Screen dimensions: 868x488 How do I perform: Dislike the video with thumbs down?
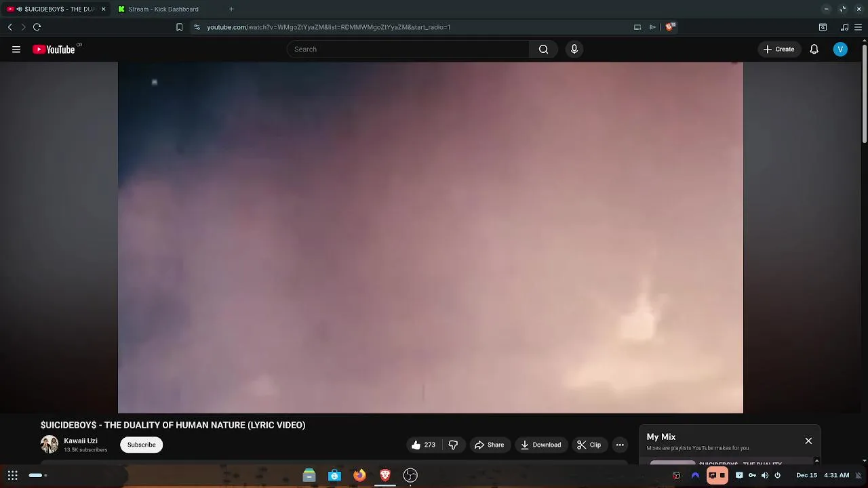[453, 445]
